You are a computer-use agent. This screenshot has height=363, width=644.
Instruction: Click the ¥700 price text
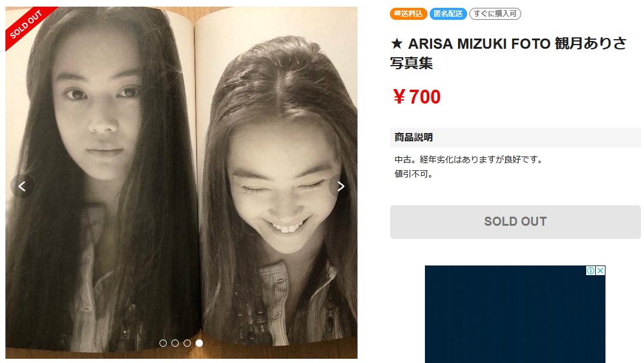click(x=416, y=97)
